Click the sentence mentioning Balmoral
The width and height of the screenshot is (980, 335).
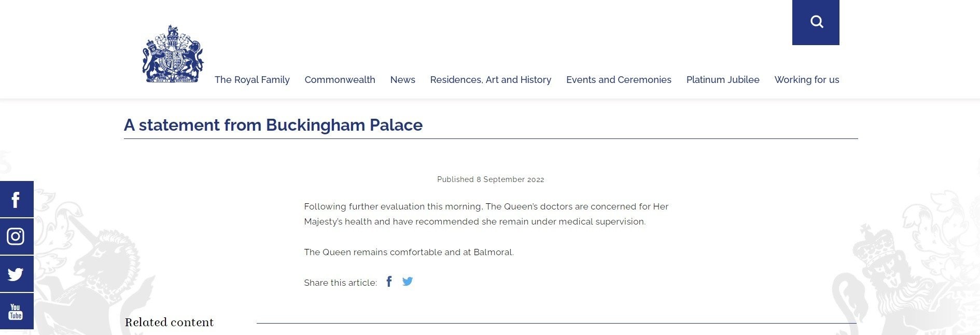[409, 253]
